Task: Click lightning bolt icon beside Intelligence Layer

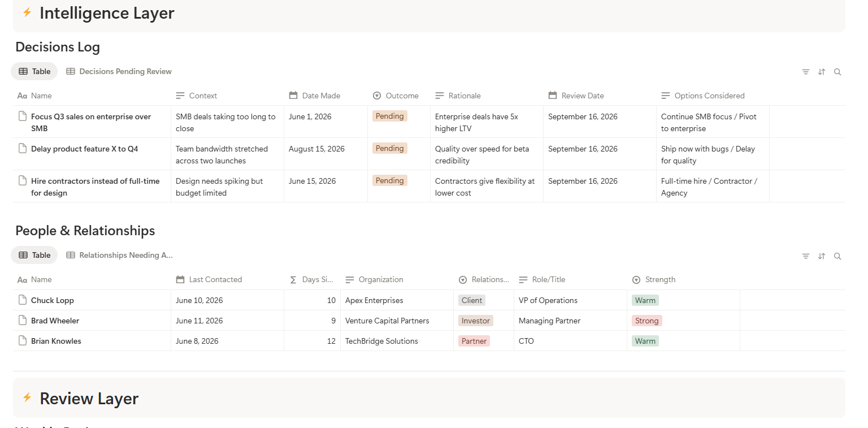Action: [x=27, y=12]
